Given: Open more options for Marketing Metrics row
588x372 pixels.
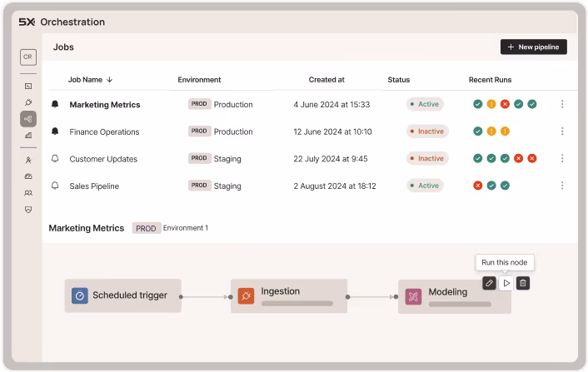Looking at the screenshot, I should click(x=561, y=104).
